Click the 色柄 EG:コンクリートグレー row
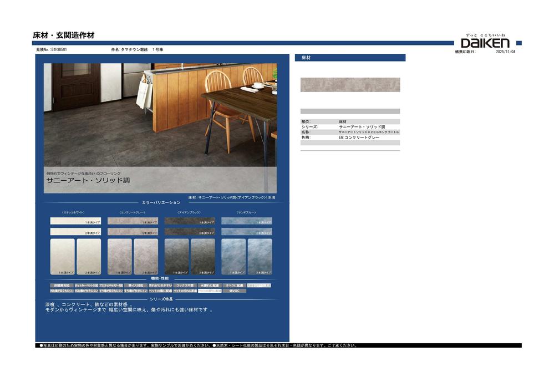Viewport: 554px width, 392px height. coord(350,138)
